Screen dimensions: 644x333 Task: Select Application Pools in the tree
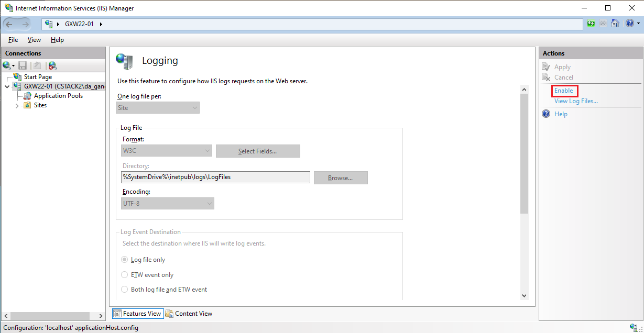pos(58,96)
